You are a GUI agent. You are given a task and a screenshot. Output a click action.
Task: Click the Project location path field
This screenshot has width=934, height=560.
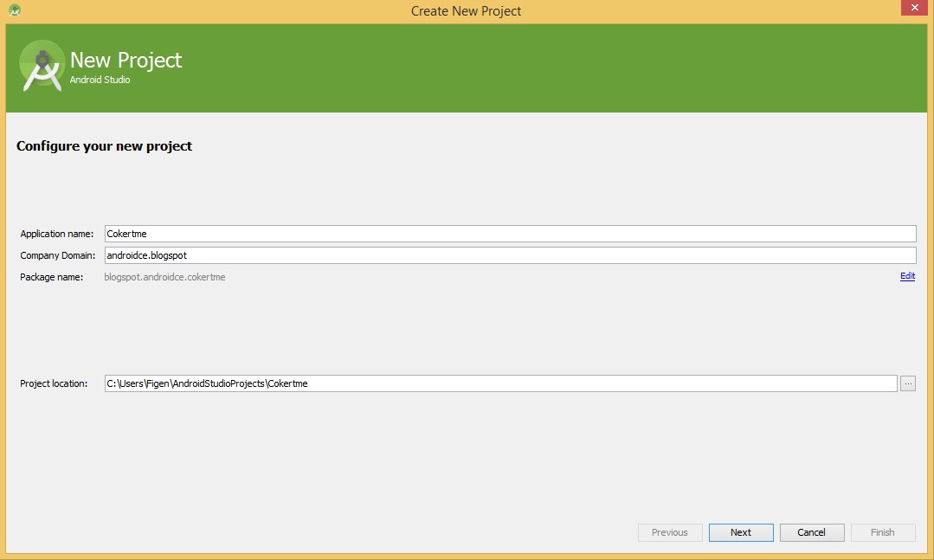coord(500,383)
